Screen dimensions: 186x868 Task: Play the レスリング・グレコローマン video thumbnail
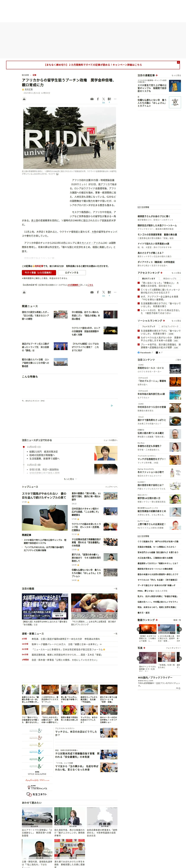coord(94,606)
